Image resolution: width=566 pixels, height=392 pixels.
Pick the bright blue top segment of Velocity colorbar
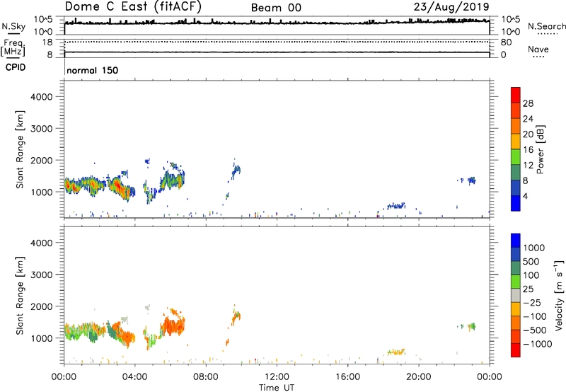(x=516, y=241)
